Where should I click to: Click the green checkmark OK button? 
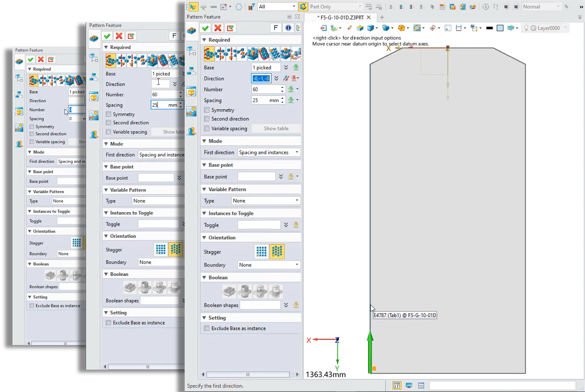pyautogui.click(x=205, y=28)
